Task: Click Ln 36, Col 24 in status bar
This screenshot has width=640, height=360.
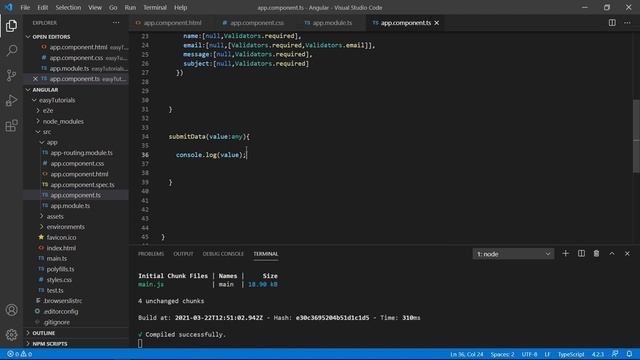Action: [467, 354]
